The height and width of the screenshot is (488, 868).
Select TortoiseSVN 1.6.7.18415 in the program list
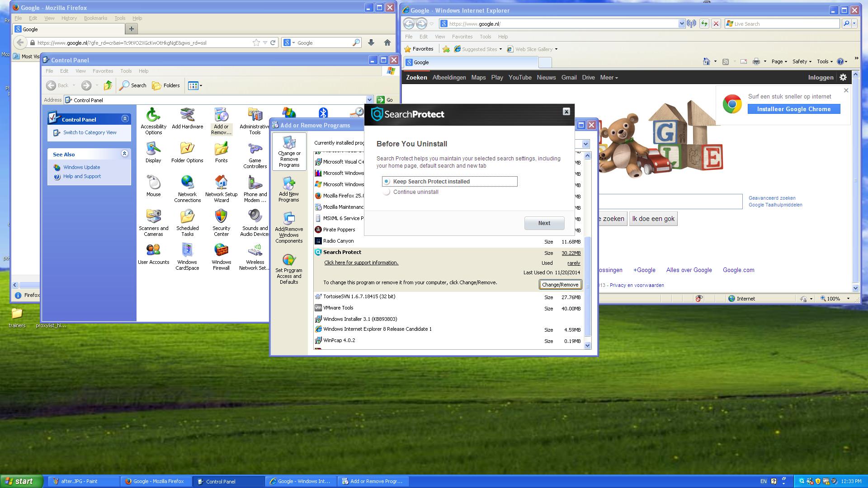[448, 297]
